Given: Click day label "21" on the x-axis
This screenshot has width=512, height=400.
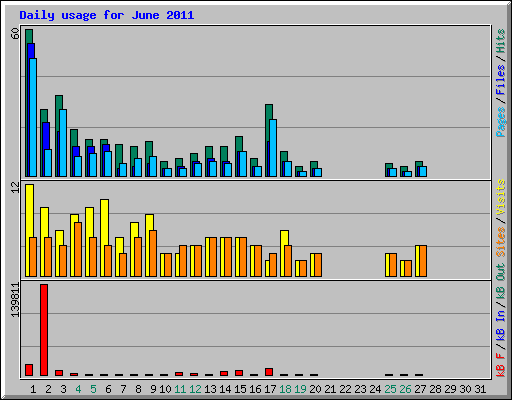Looking at the screenshot, I should (x=330, y=389).
